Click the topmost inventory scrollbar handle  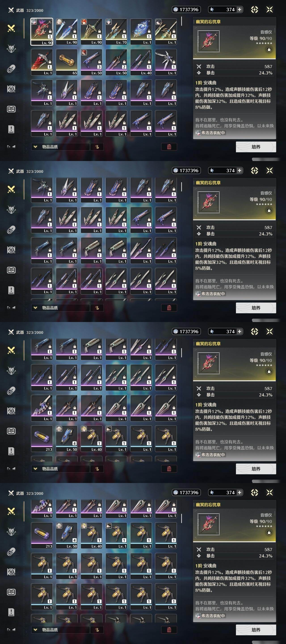[181, 21]
